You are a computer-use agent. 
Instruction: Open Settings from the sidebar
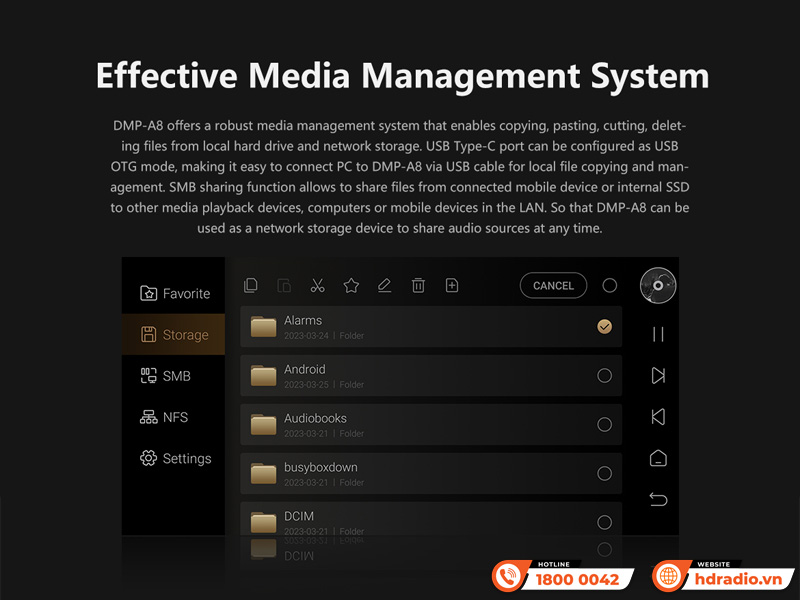[175, 459]
